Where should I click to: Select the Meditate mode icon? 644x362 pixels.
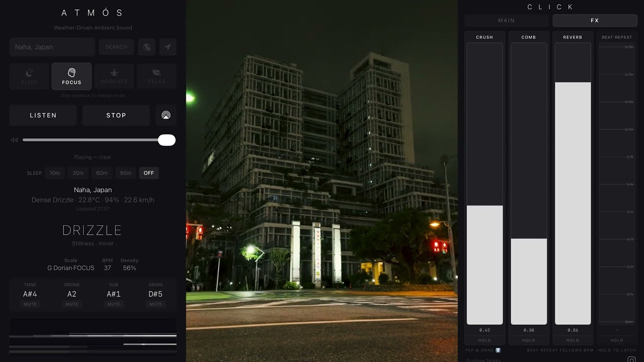[114, 72]
